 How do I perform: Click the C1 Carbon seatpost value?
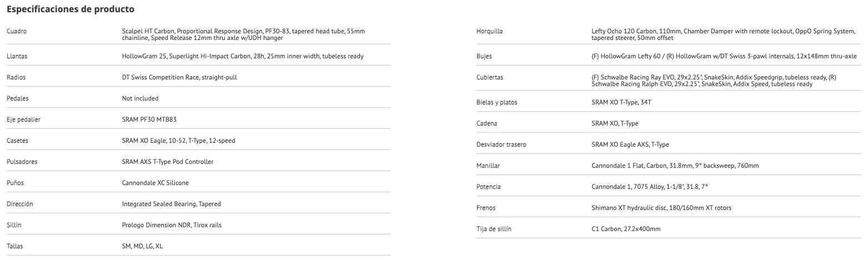[626, 229]
